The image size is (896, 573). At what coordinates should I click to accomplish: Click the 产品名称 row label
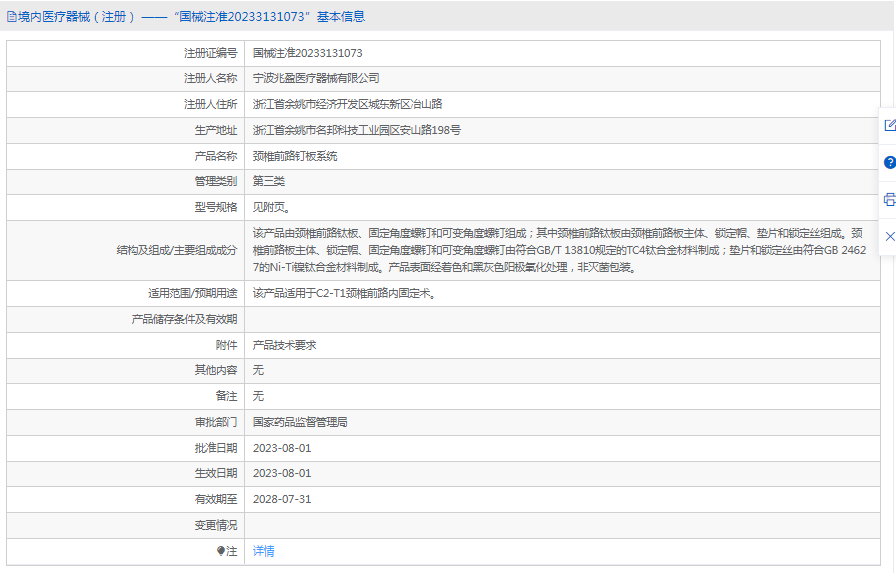pyautogui.click(x=215, y=156)
